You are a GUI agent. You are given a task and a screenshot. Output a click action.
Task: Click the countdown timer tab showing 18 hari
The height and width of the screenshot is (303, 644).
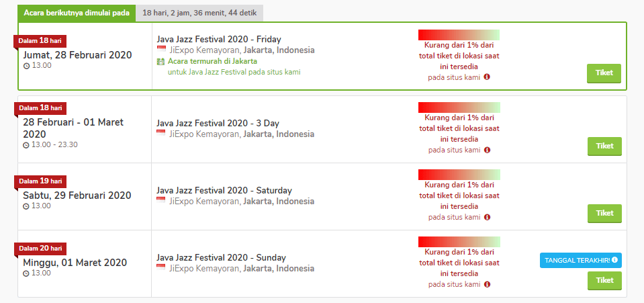pos(199,13)
